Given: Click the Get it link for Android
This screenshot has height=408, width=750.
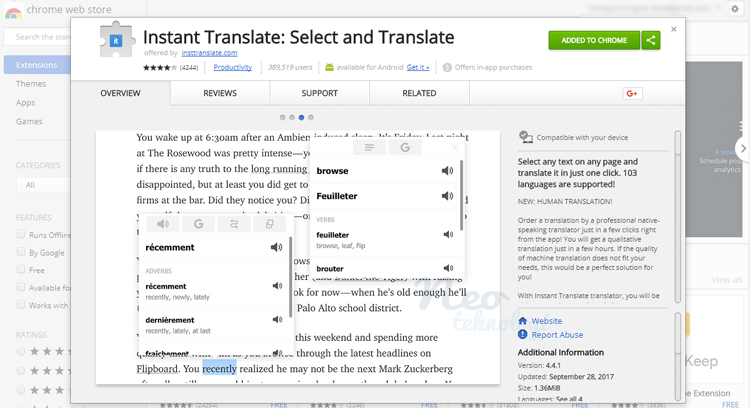Looking at the screenshot, I should (418, 67).
